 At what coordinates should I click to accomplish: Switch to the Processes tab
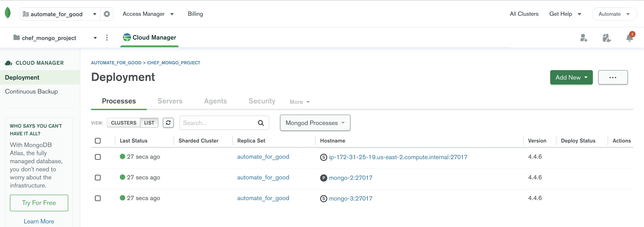coord(119,101)
